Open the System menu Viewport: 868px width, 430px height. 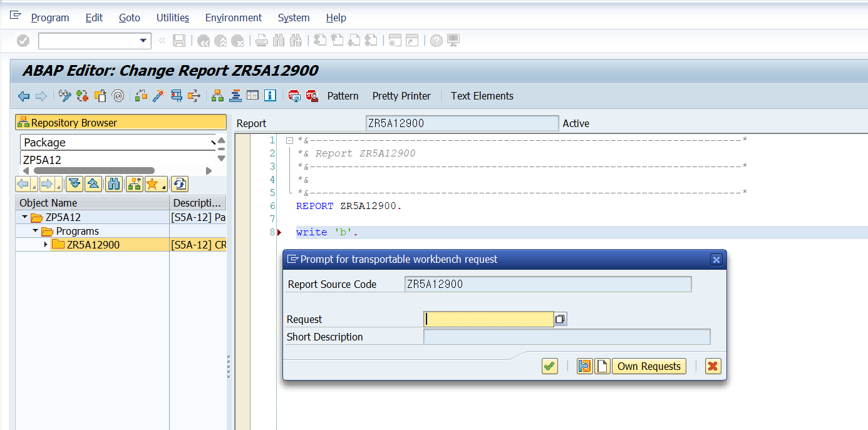294,18
